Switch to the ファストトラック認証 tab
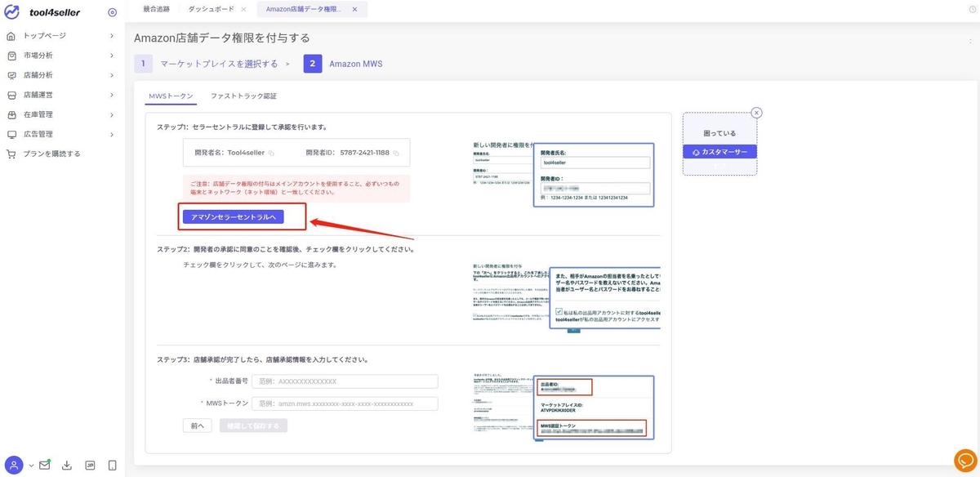This screenshot has height=477, width=980. click(243, 96)
